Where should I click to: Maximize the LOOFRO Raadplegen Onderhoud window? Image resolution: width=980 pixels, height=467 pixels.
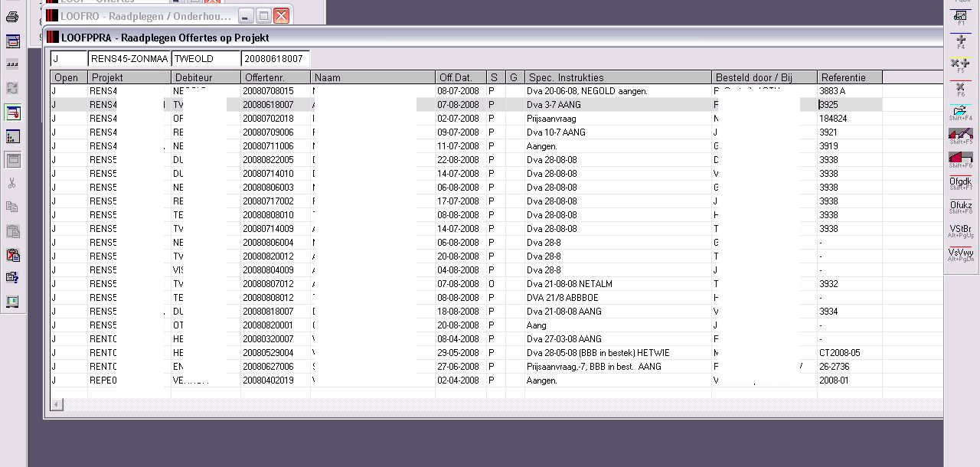click(263, 15)
